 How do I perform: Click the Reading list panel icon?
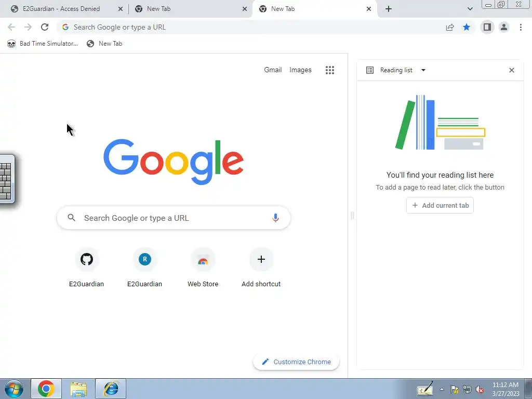(370, 70)
